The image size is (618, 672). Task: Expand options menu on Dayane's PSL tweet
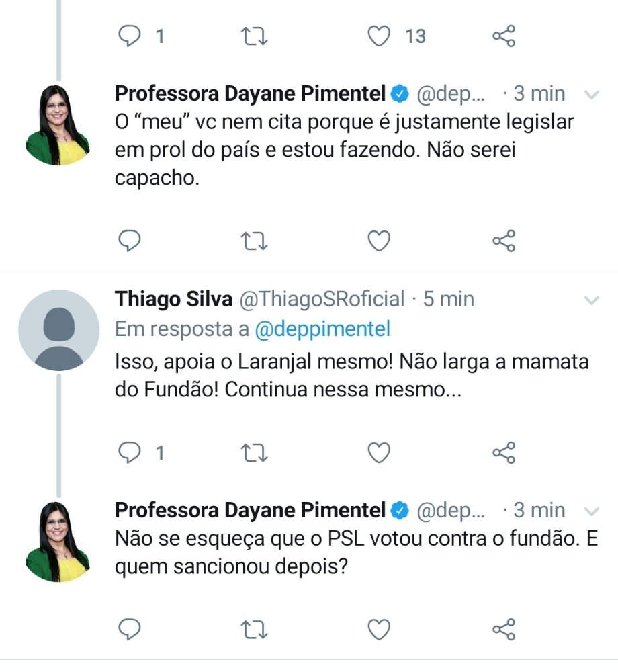592,511
